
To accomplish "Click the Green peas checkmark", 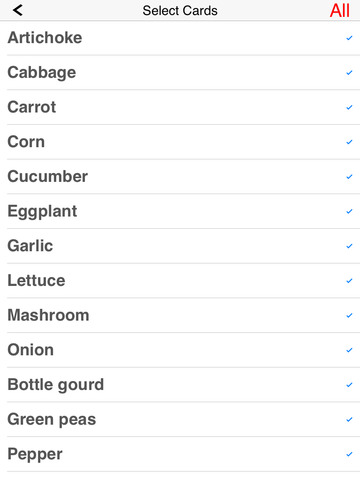I will click(x=349, y=419).
